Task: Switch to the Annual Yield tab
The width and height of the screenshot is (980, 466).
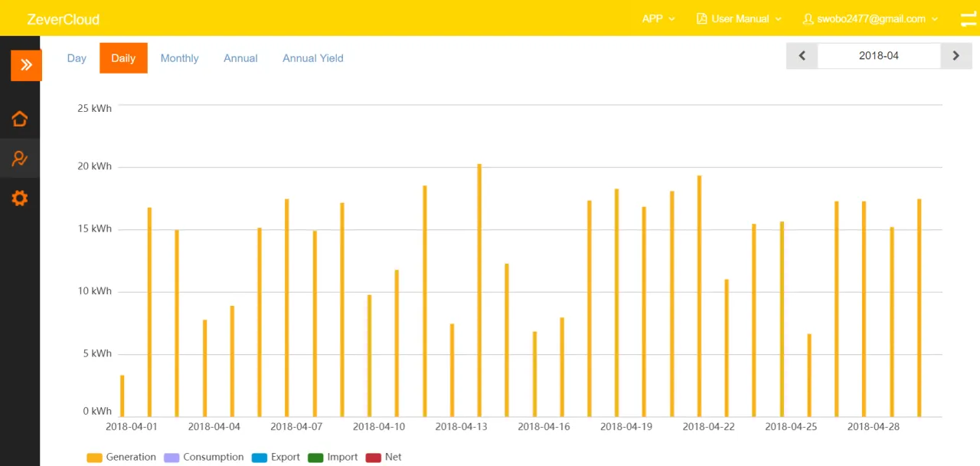Action: pos(312,58)
